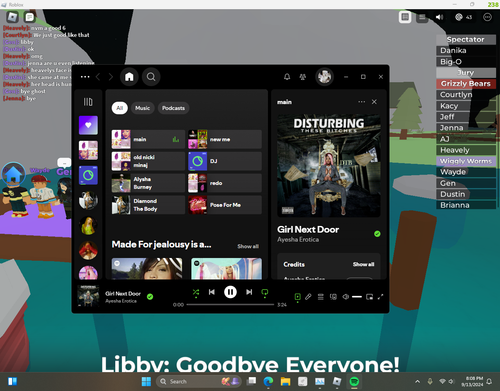Open the Roblox grid view icon
Image resolution: width=500 pixels, height=391 pixels.
[405, 17]
